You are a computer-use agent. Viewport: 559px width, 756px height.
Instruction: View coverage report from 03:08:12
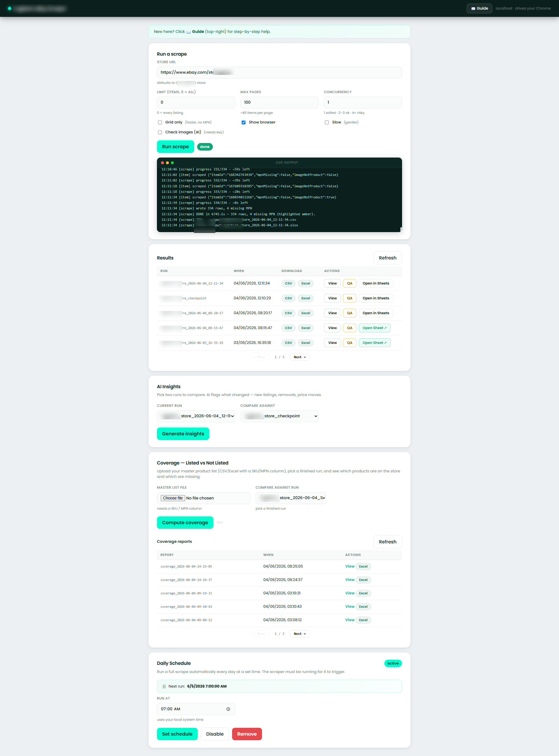coord(350,620)
